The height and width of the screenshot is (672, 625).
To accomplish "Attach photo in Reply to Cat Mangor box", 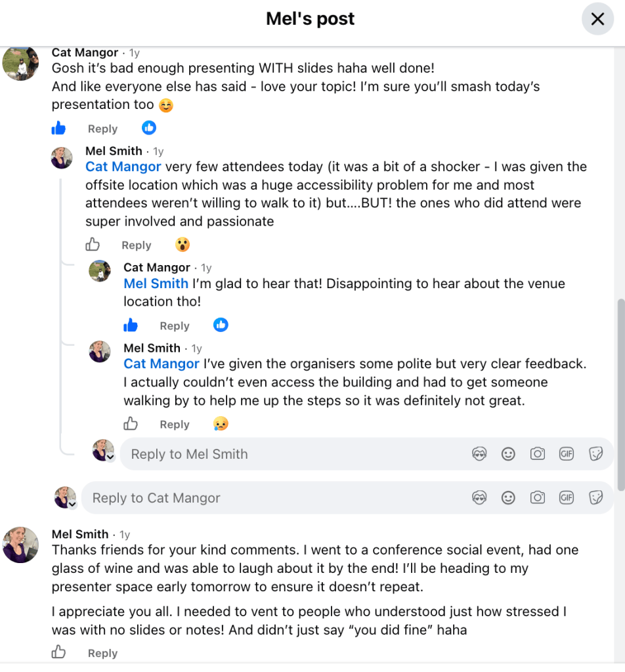I will pos(537,497).
